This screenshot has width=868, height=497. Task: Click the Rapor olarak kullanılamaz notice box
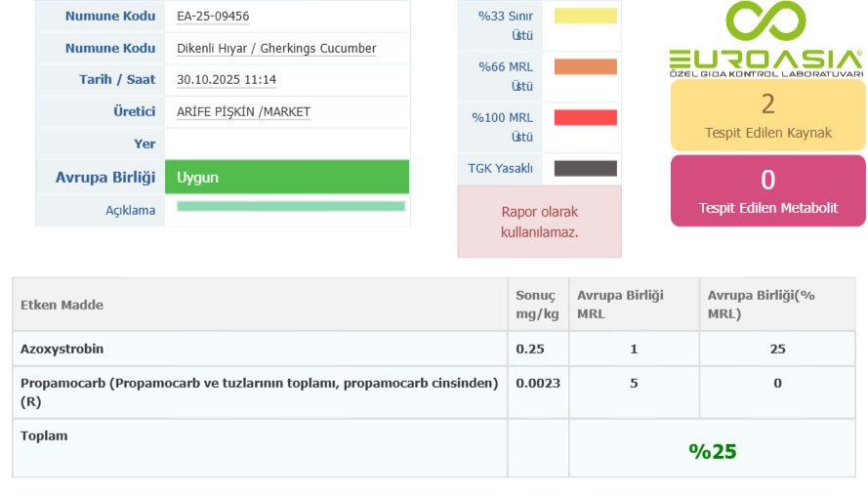pyautogui.click(x=539, y=222)
